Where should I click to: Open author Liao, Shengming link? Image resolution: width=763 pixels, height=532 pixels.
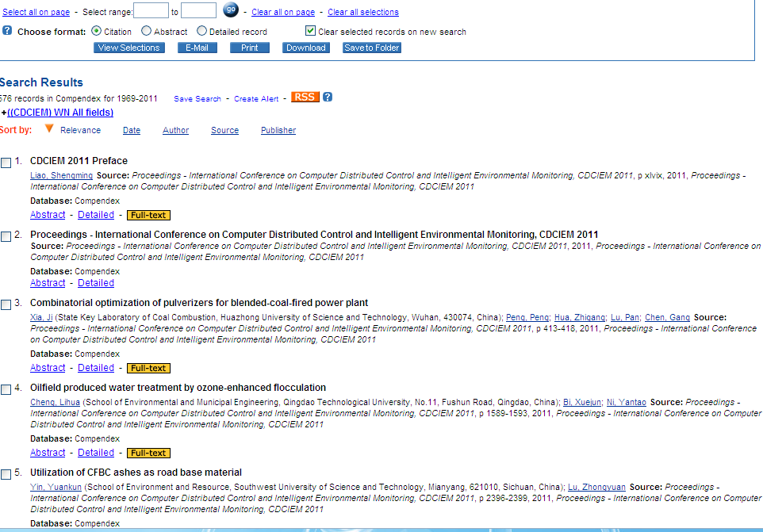[61, 175]
